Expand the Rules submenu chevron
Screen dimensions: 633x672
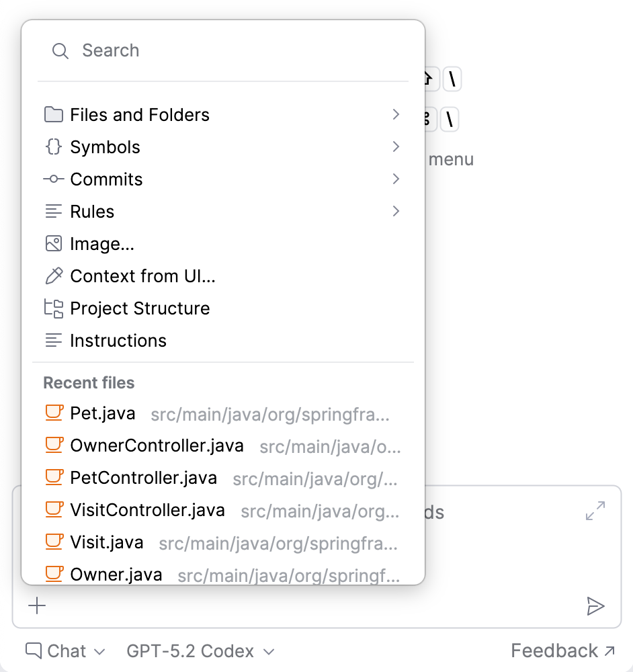(x=396, y=211)
